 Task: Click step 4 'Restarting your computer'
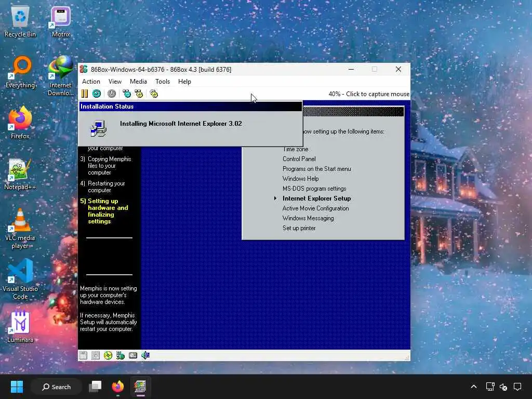click(103, 187)
